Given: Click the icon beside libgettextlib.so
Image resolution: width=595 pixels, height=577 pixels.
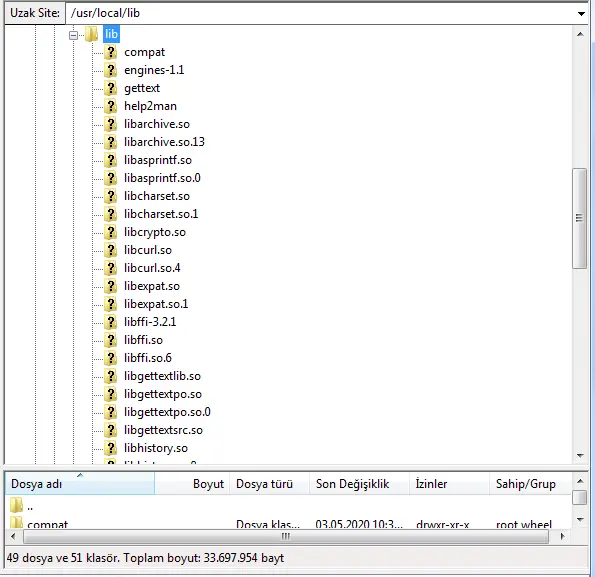Looking at the screenshot, I should coord(110,376).
